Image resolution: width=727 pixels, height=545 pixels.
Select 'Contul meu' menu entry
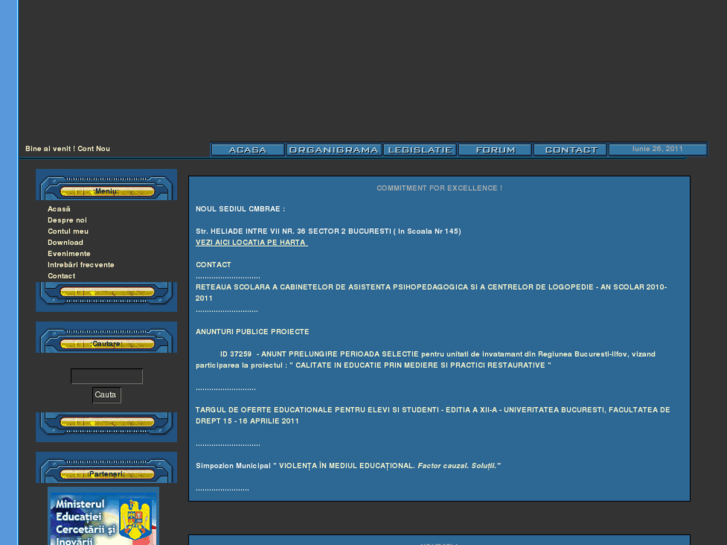(x=68, y=231)
